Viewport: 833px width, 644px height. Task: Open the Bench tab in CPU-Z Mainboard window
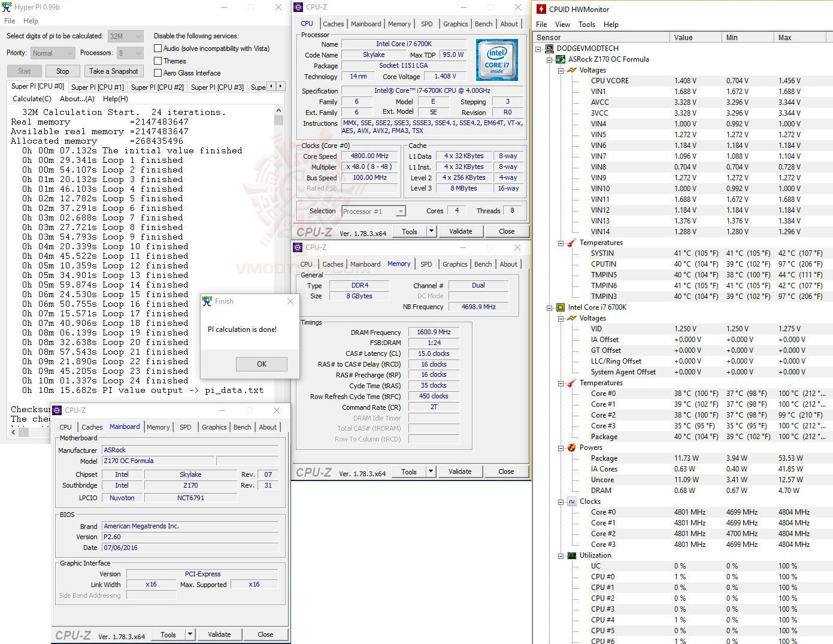click(243, 427)
